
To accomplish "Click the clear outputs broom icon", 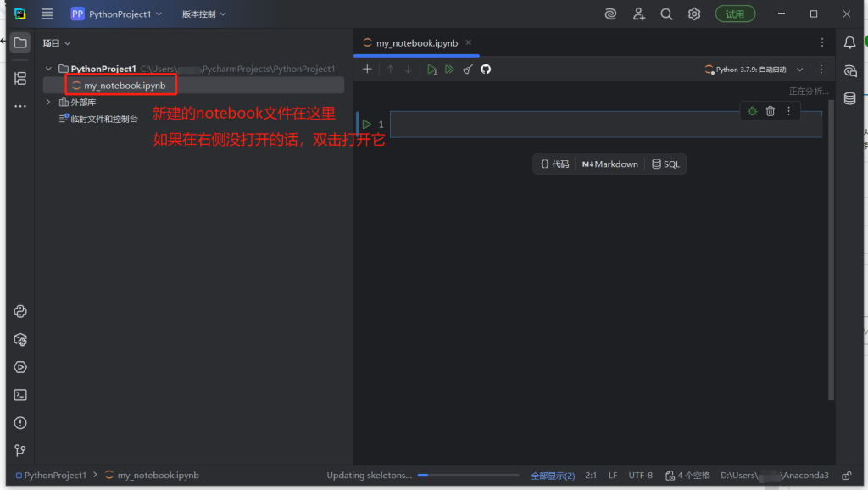I will (x=467, y=70).
